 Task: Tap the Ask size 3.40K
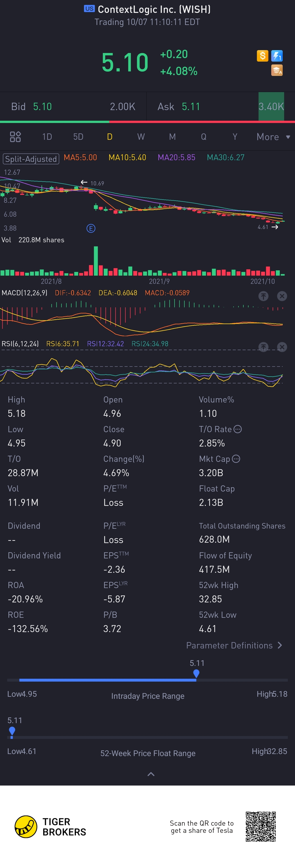coord(271,106)
